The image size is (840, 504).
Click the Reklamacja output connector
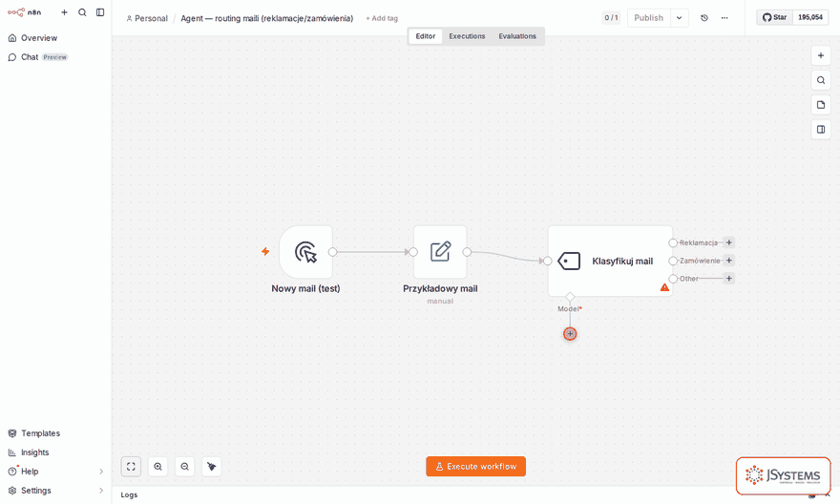tap(673, 242)
